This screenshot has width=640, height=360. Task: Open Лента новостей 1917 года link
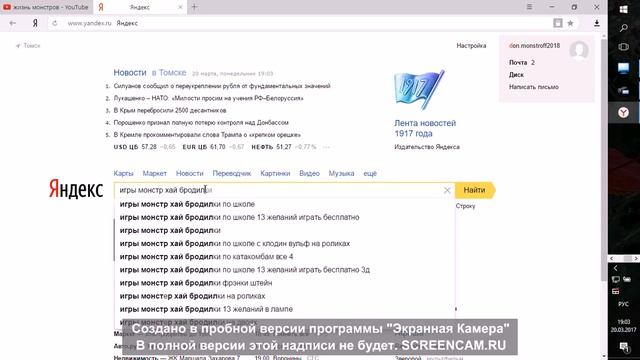425,128
